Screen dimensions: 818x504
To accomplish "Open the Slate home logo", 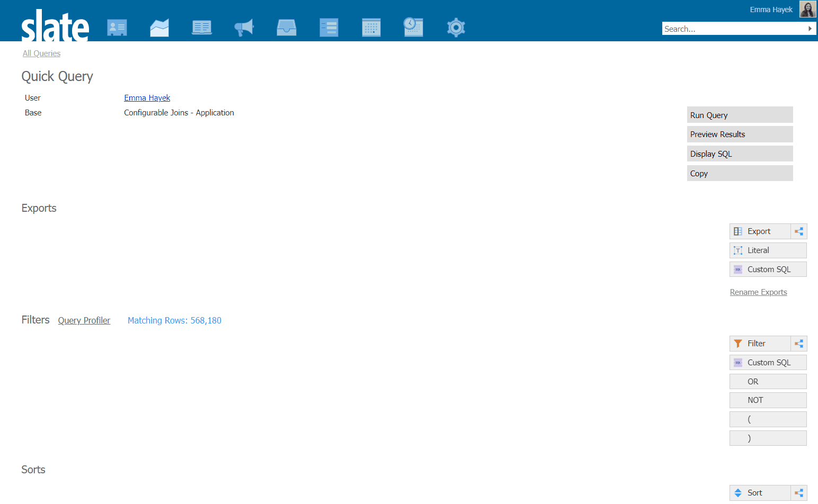I will 55,25.
